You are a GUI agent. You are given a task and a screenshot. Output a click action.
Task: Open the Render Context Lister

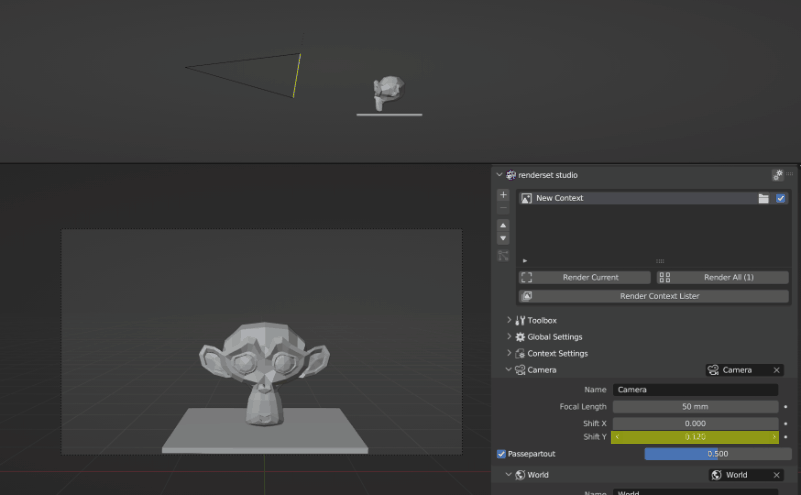[x=653, y=296]
